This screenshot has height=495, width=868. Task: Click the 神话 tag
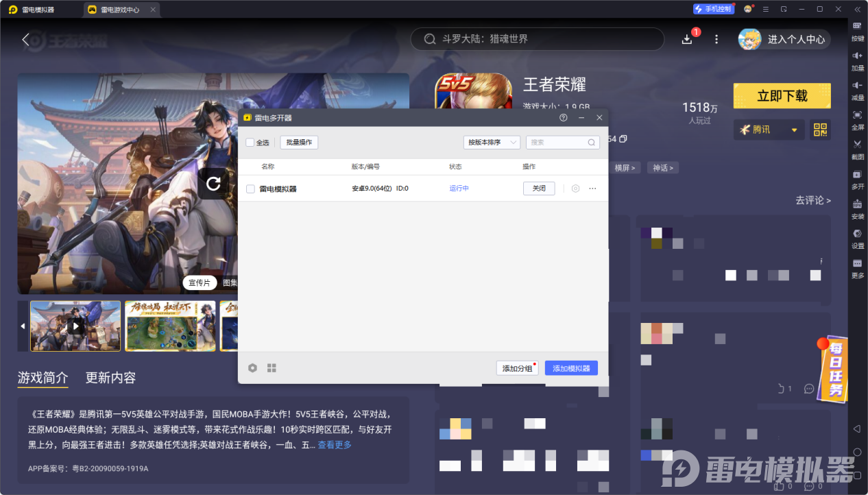tap(663, 167)
